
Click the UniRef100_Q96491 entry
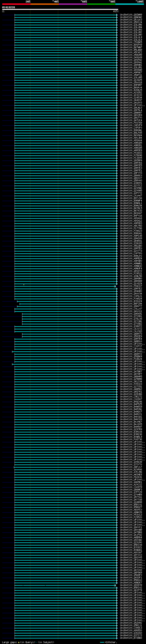(131, 314)
